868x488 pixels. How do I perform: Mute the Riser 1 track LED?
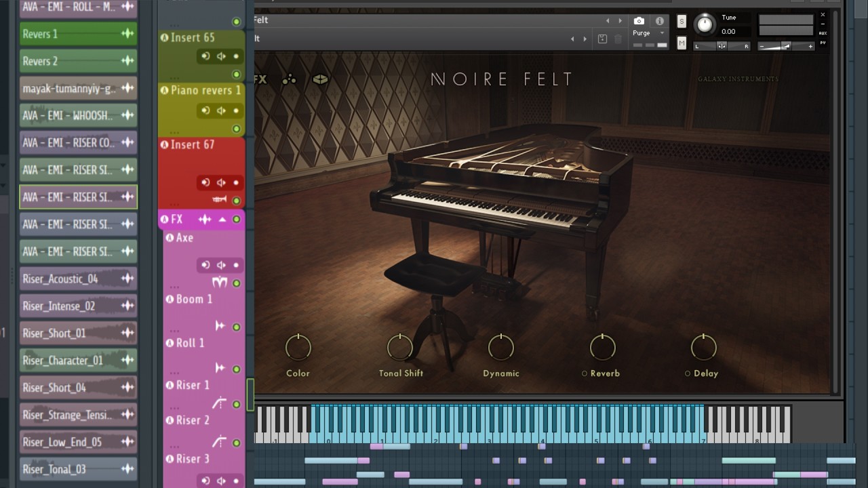[237, 405]
